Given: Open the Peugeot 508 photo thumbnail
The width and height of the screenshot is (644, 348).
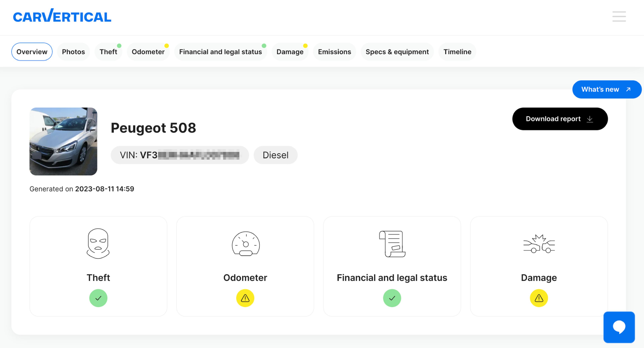Looking at the screenshot, I should (x=63, y=141).
